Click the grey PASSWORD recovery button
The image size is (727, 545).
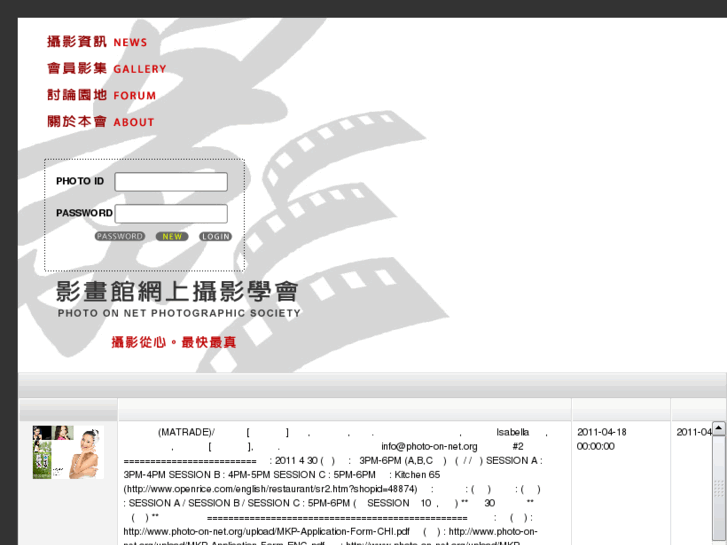pyautogui.click(x=120, y=237)
